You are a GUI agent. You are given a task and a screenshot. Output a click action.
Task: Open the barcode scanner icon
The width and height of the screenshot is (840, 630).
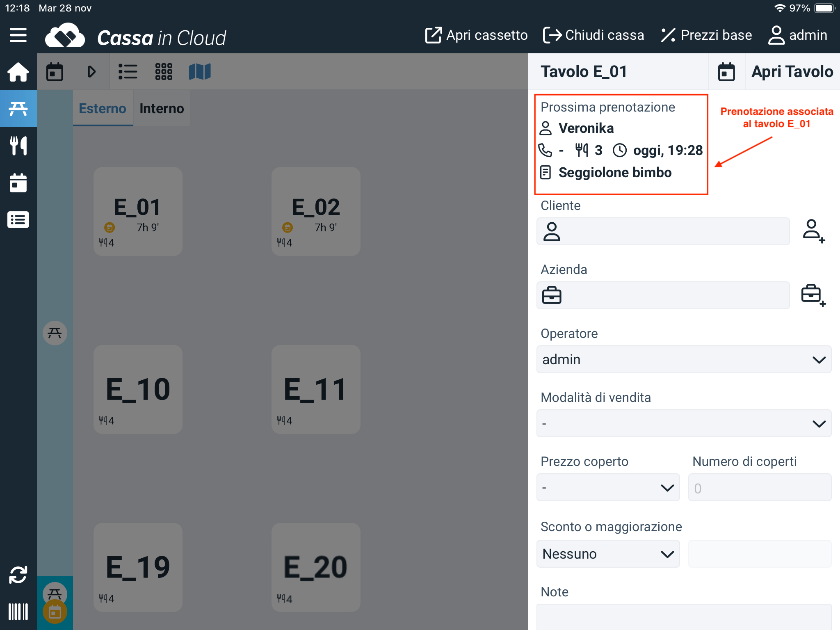click(x=18, y=612)
